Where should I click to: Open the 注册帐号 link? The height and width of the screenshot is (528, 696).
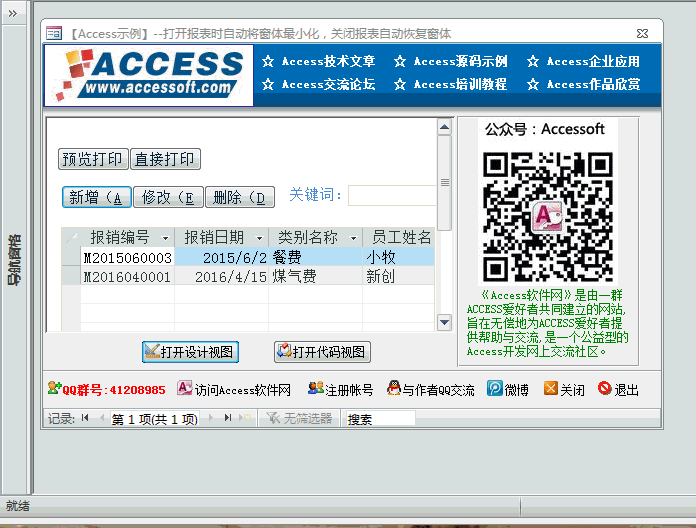click(349, 390)
